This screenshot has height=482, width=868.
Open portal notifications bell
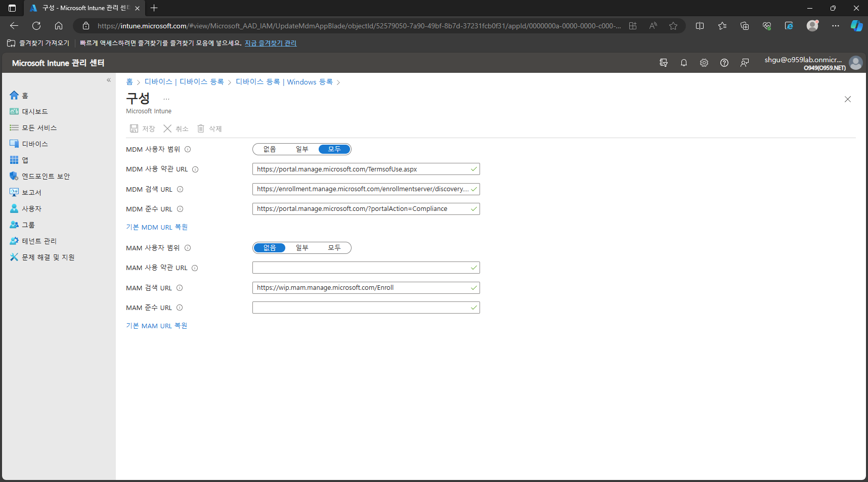coord(684,63)
